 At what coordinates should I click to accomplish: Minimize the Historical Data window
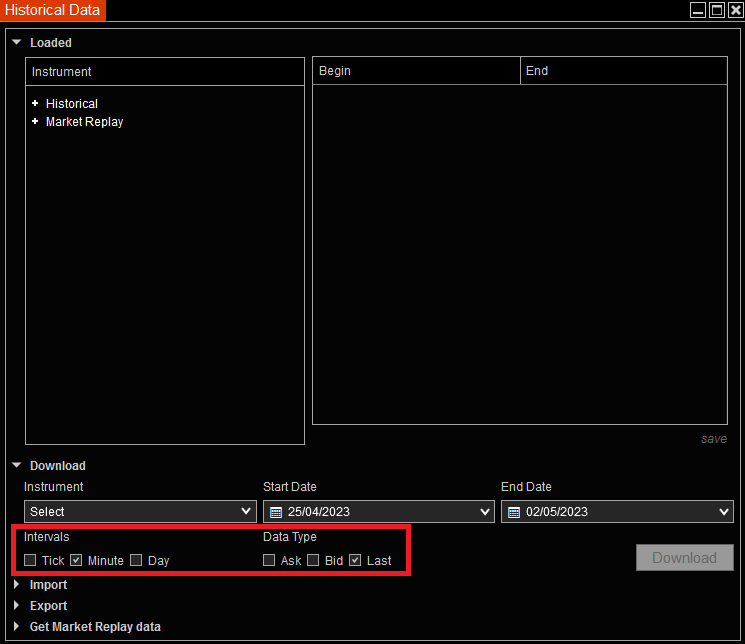(697, 10)
